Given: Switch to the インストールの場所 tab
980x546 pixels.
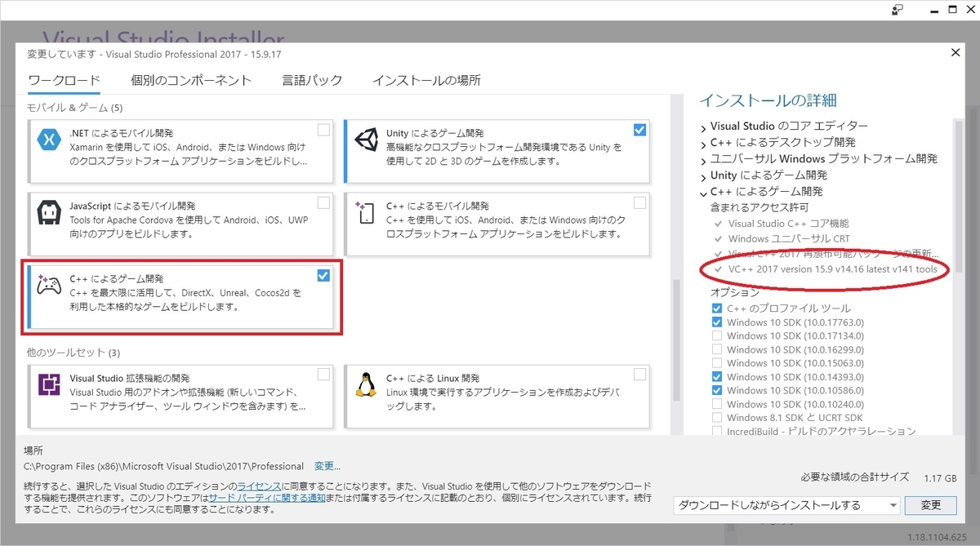Looking at the screenshot, I should point(426,80).
